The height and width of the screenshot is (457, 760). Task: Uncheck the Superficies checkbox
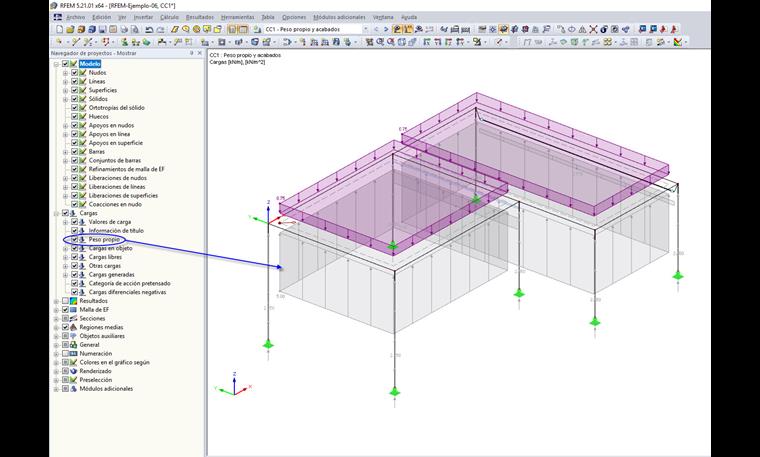pyautogui.click(x=75, y=90)
